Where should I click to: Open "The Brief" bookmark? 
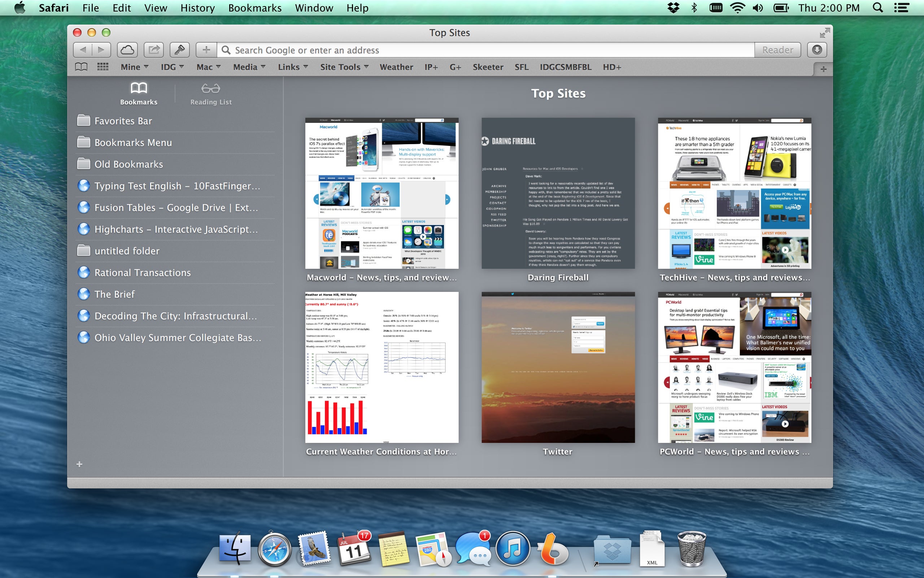[x=175, y=294]
